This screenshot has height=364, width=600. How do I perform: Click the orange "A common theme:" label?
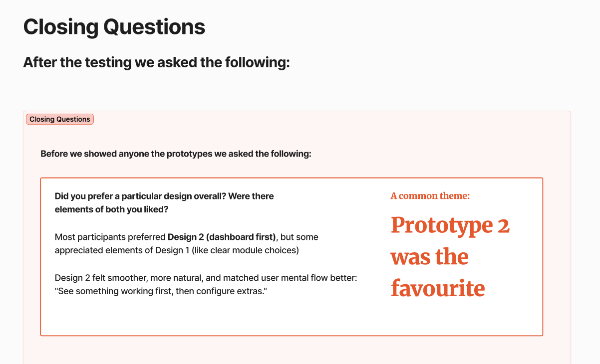coord(430,196)
